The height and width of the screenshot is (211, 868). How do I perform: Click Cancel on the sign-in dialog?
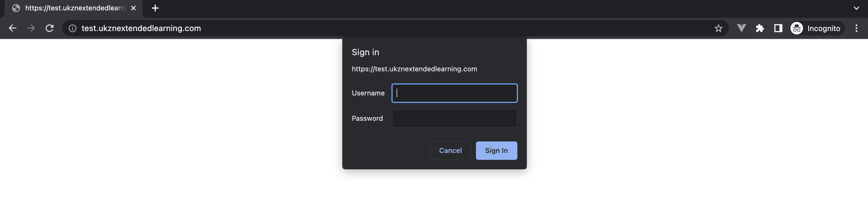tap(450, 150)
